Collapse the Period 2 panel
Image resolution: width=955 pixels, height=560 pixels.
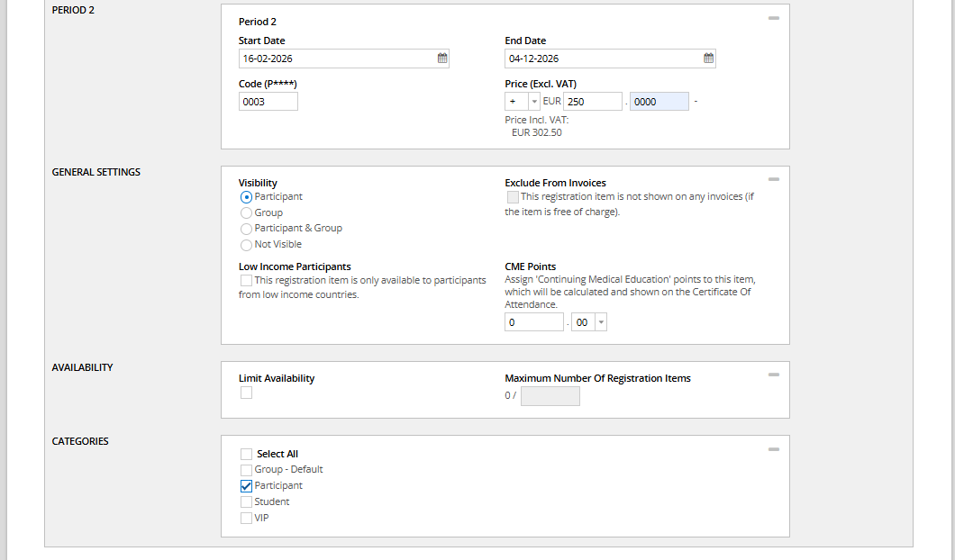pyautogui.click(x=773, y=18)
